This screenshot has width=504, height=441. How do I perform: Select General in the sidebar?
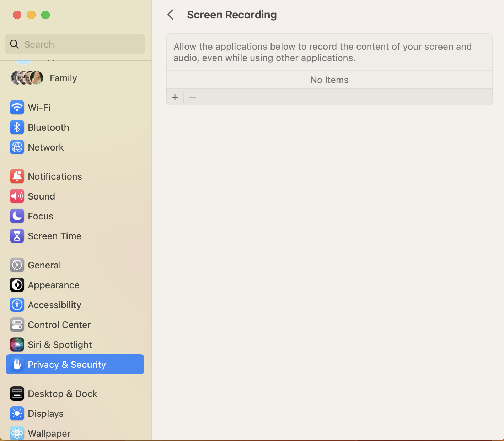pos(44,265)
